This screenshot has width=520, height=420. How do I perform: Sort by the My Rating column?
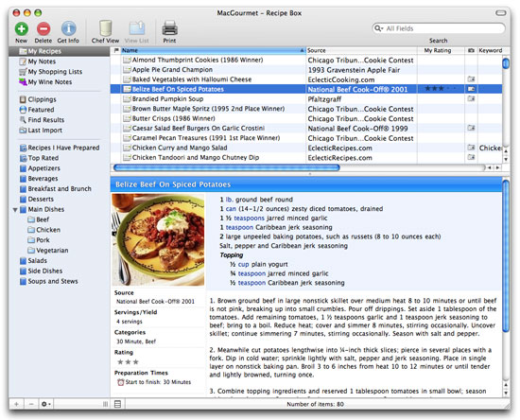point(441,50)
